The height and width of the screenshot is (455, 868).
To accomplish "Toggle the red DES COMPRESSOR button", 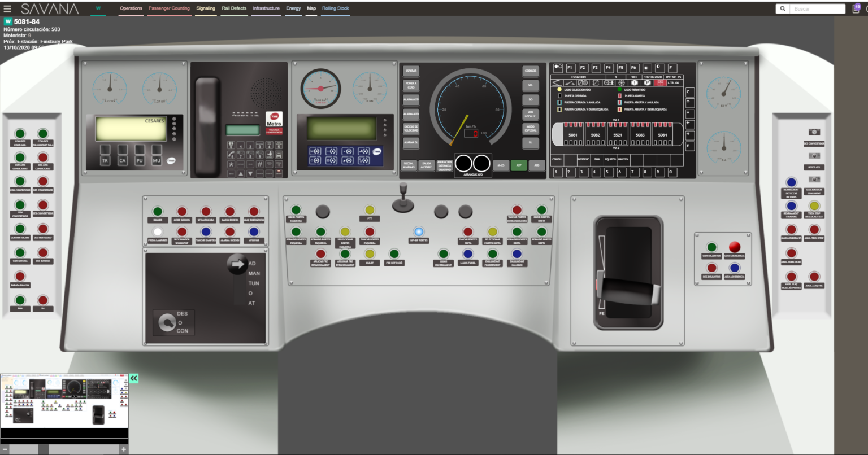I will pyautogui.click(x=43, y=182).
